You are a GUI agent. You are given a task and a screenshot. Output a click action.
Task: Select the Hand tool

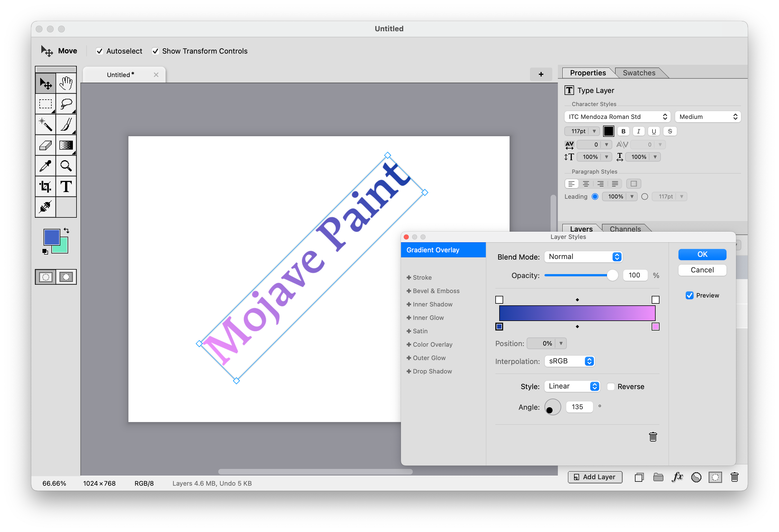coord(66,83)
